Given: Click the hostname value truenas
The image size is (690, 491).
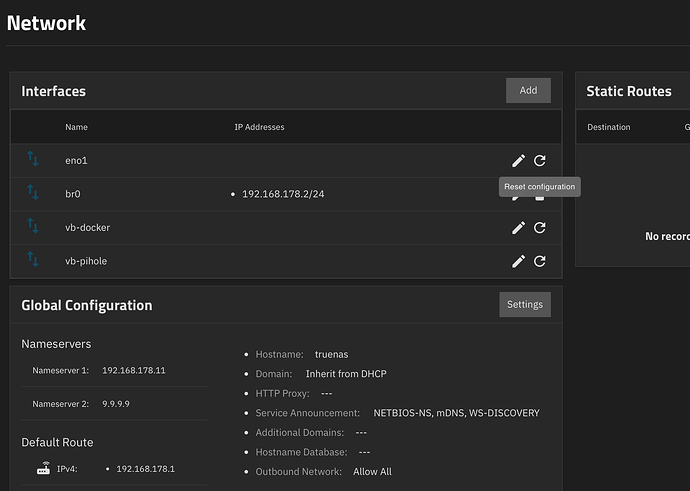Looking at the screenshot, I should [x=331, y=355].
